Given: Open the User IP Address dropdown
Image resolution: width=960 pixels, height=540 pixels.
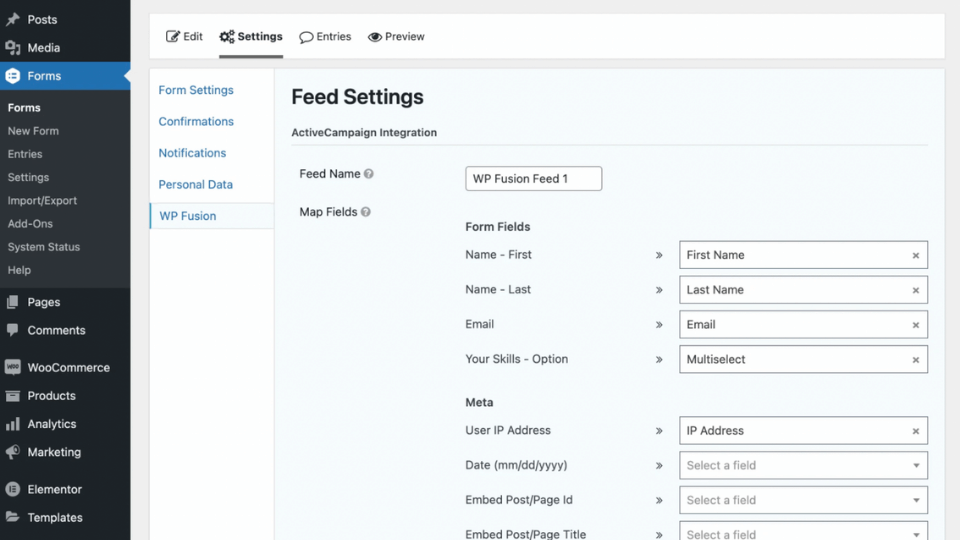Looking at the screenshot, I should [803, 430].
